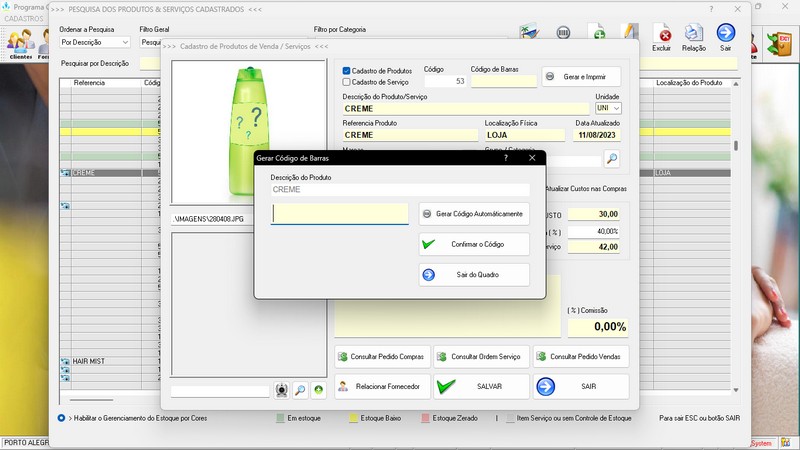This screenshot has width=800, height=450.
Task: Click the 0,00% Comissão field
Action: 597,327
